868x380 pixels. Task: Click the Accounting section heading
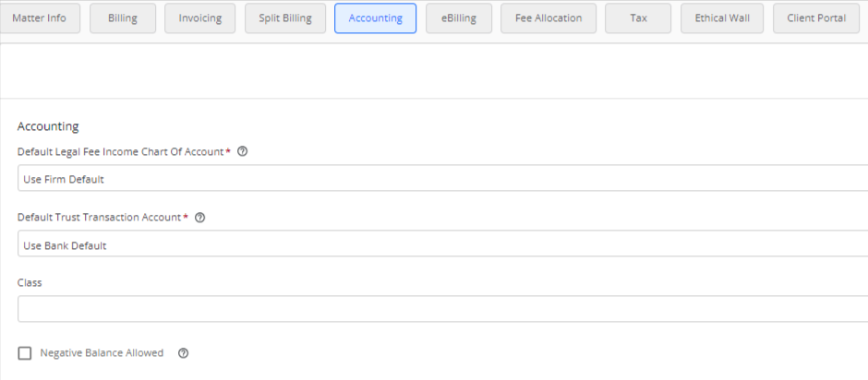coord(48,126)
